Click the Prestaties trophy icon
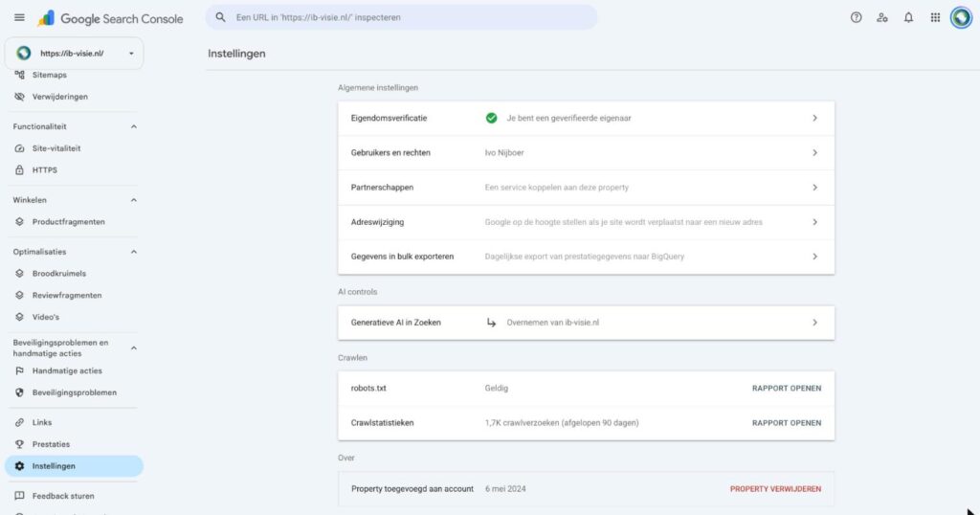This screenshot has width=980, height=515. point(19,444)
